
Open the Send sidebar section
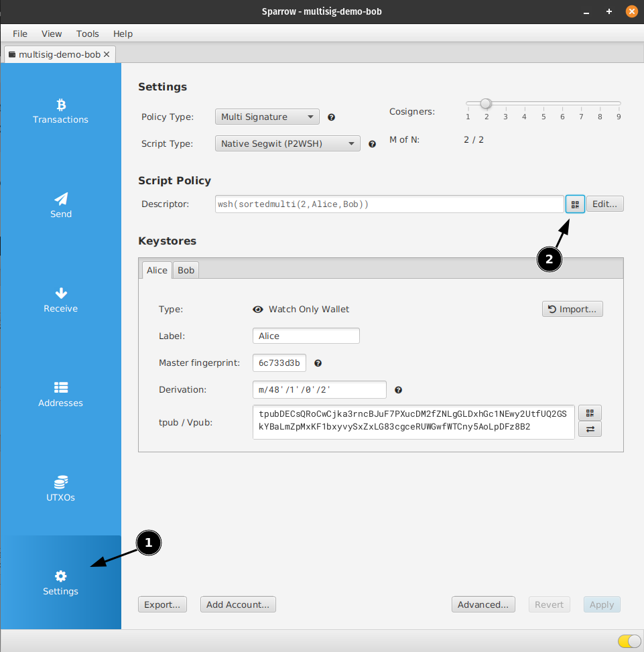(61, 206)
